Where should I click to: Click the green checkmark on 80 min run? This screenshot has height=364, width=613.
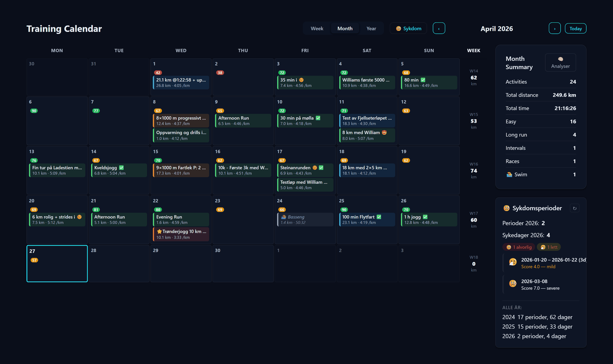(x=423, y=80)
